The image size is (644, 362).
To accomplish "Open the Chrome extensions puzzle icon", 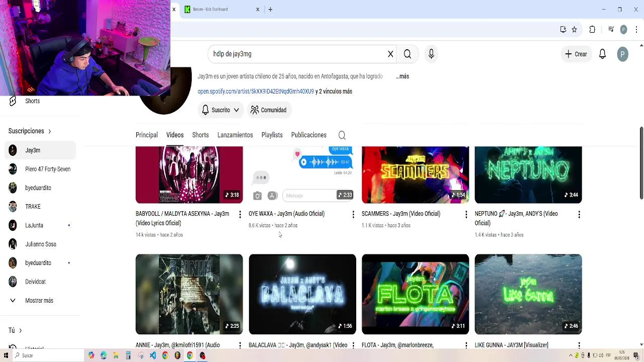I will (592, 30).
